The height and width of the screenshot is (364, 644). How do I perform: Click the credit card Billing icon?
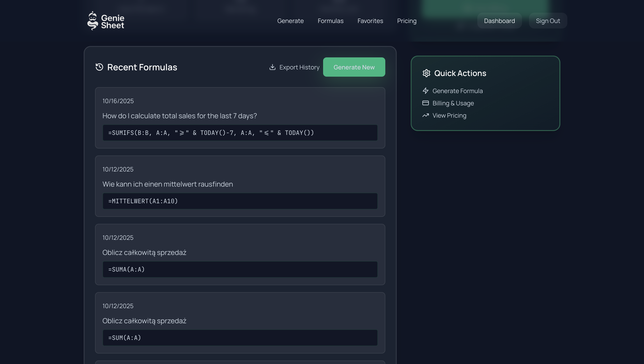click(x=425, y=103)
